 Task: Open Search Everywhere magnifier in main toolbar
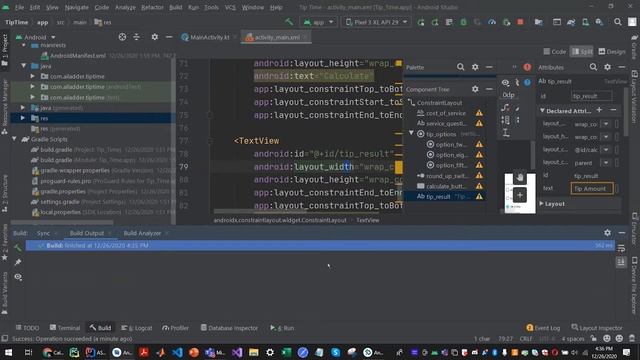click(618, 22)
